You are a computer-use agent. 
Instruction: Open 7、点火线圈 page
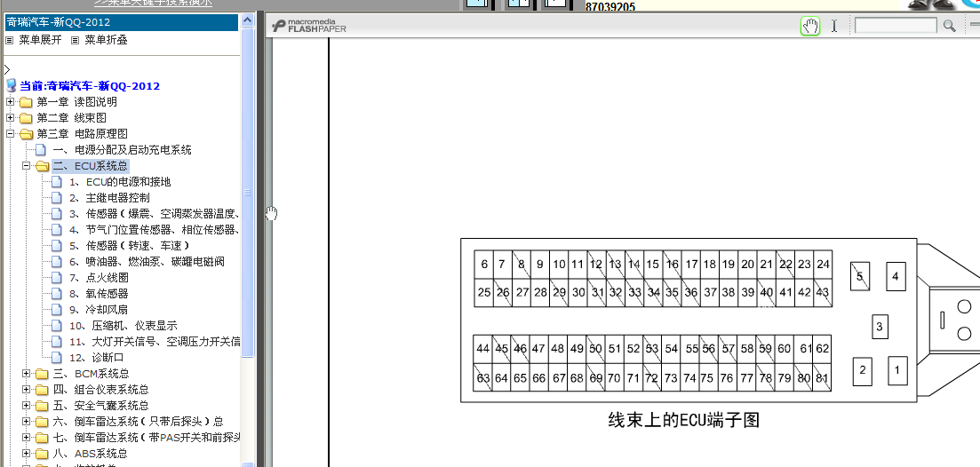99,278
